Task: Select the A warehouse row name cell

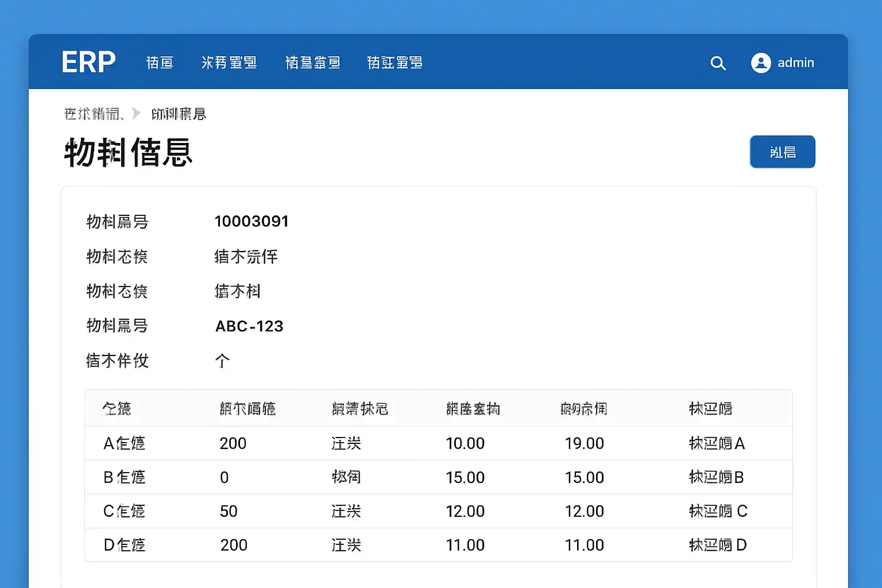Action: click(x=124, y=443)
